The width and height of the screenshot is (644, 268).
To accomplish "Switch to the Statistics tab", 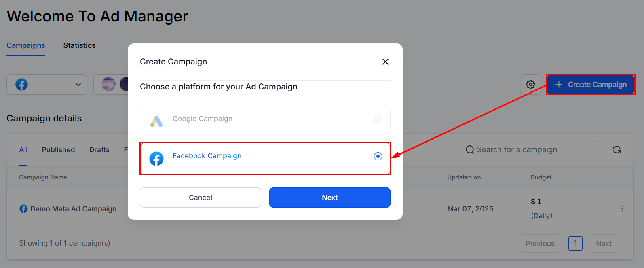I will (x=79, y=45).
